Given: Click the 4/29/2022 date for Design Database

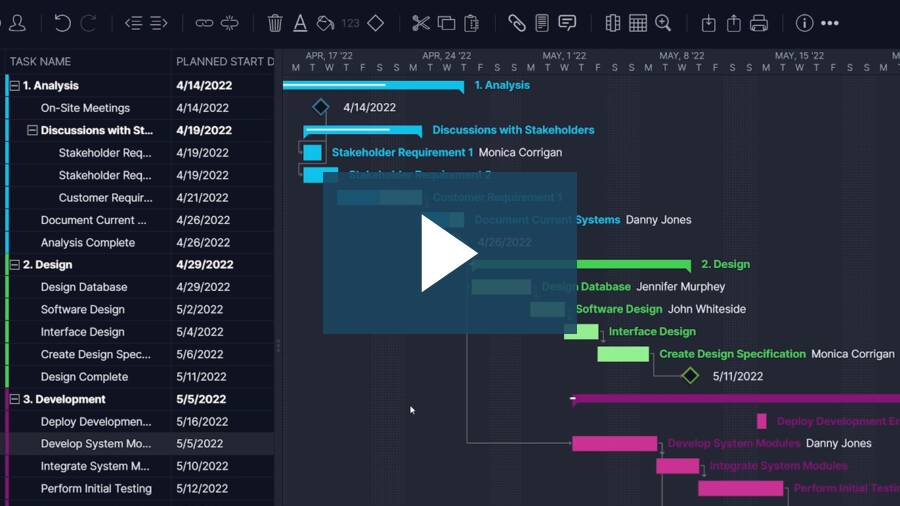Looking at the screenshot, I should point(203,287).
